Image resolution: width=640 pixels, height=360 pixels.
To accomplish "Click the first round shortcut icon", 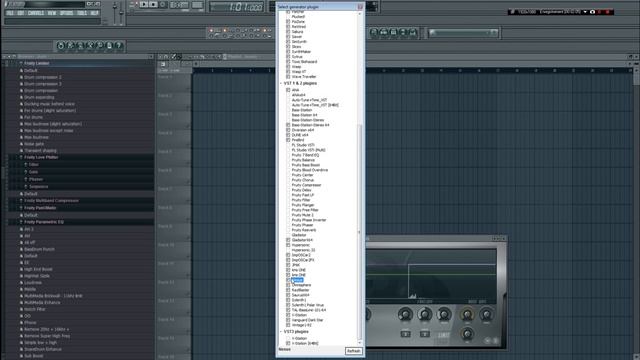I will 61,45.
